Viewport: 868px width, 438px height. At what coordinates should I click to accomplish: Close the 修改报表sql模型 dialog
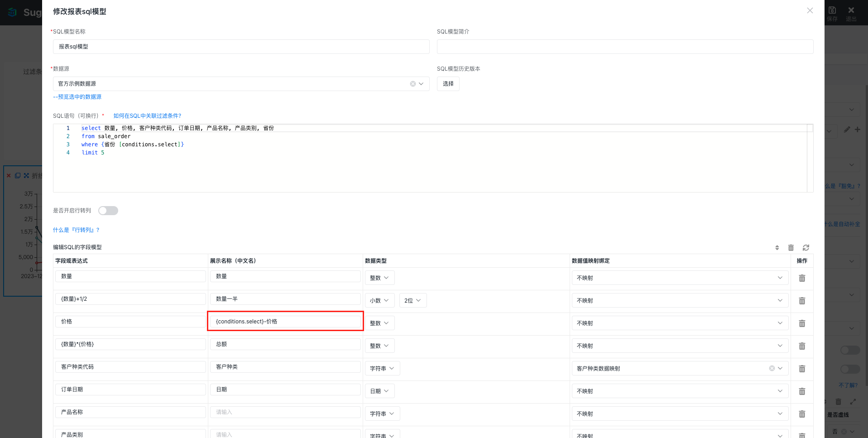coord(810,10)
